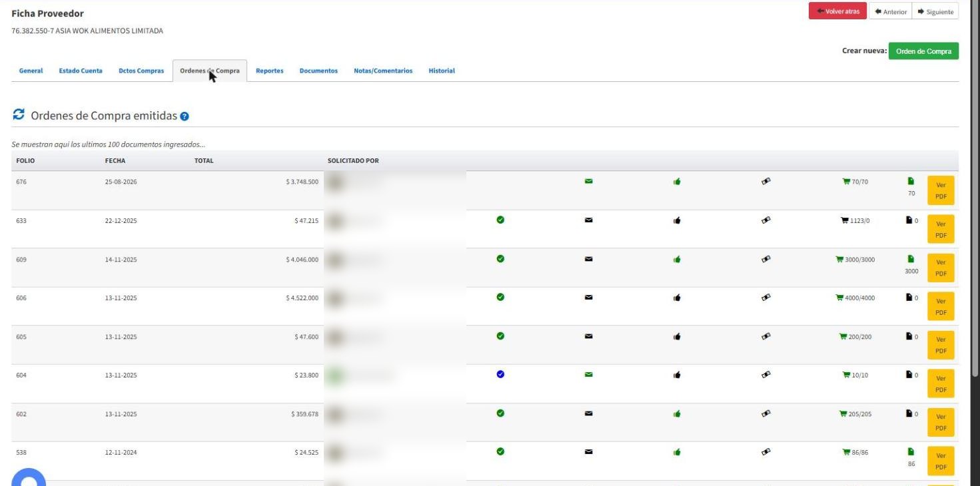Viewport: 980px width, 486px height.
Task: Click the green document icon in row 676
Action: click(911, 181)
